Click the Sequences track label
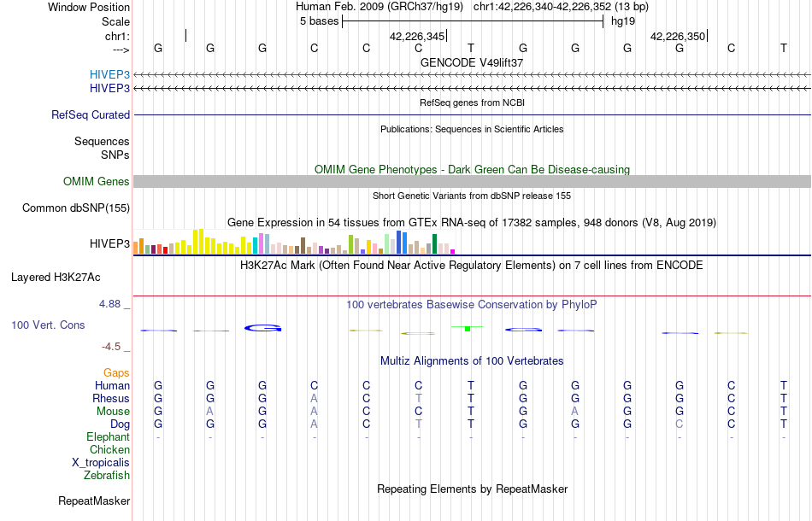Viewport: 812px width, 521px height. [102, 141]
